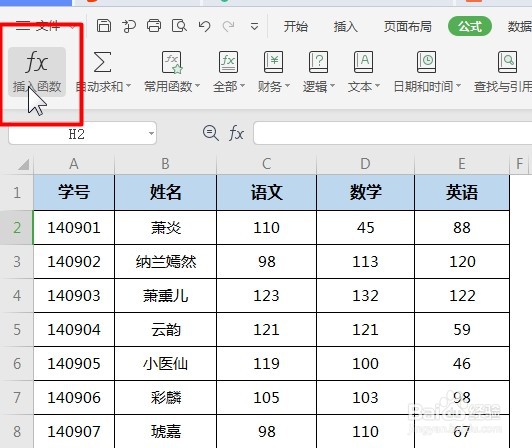Select column A header
532x448 pixels.
[x=74, y=164]
